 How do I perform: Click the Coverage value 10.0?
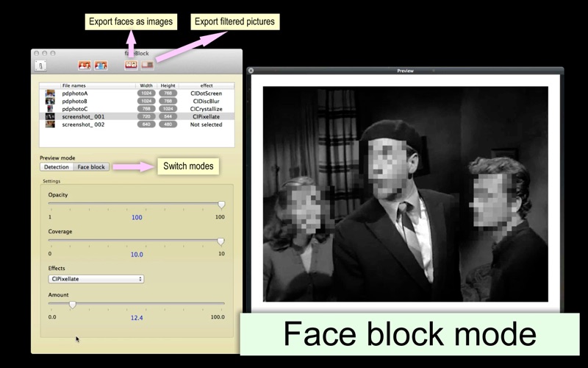137,255
